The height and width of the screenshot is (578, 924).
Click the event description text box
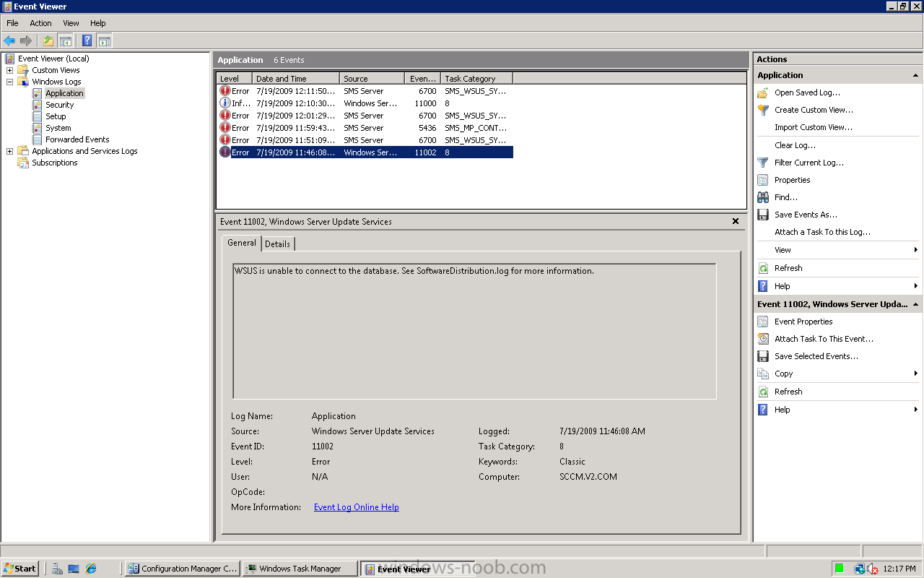point(474,331)
